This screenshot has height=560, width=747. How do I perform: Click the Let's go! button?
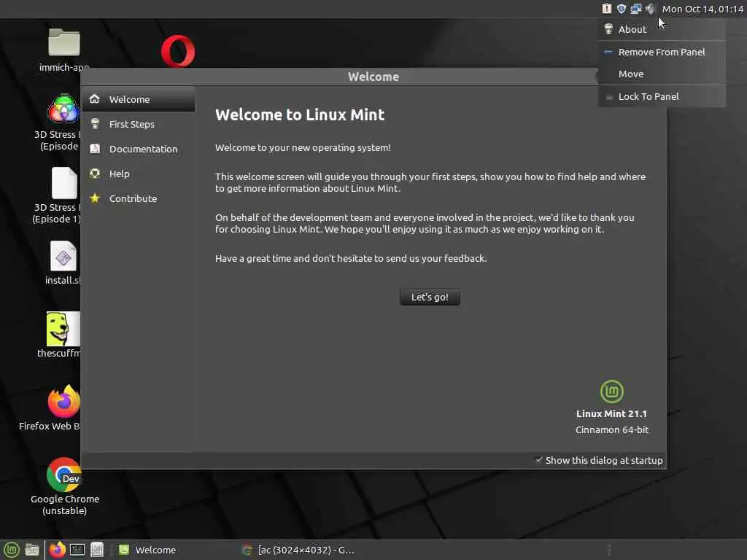point(430,297)
